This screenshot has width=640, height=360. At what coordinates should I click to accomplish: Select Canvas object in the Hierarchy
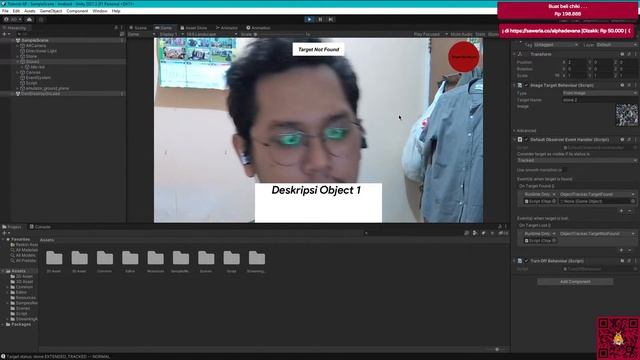33,72
